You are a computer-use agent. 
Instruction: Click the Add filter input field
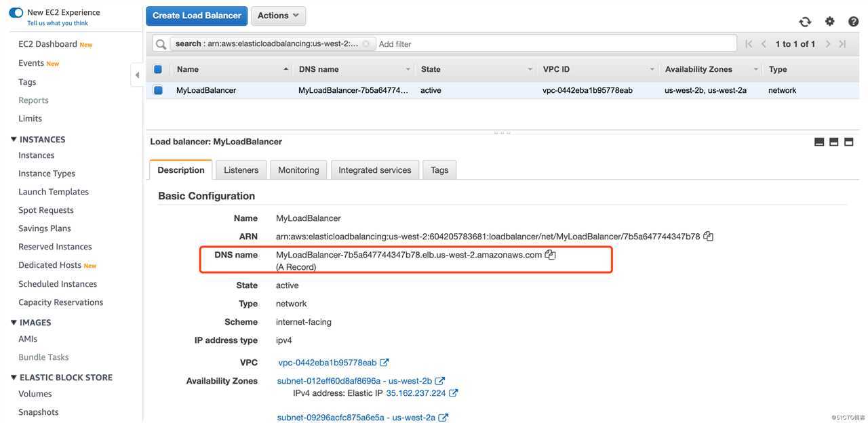[556, 44]
